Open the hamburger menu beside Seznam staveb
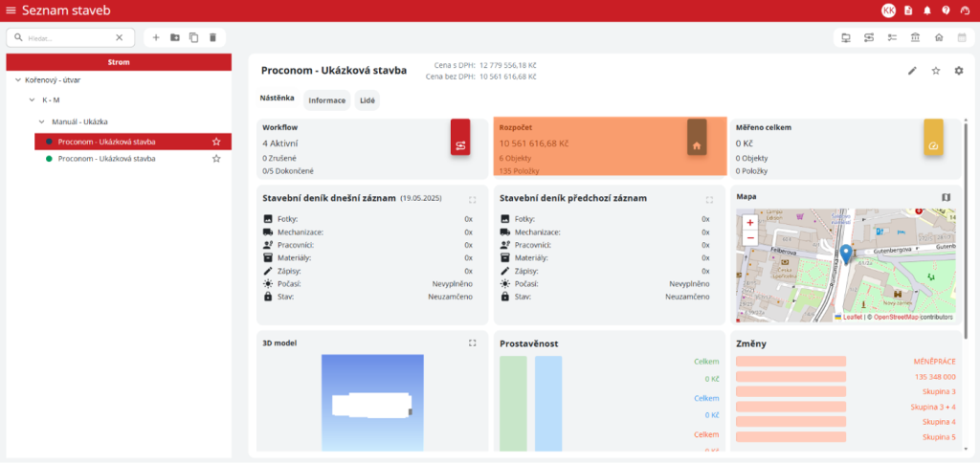This screenshot has width=980, height=464. click(11, 11)
